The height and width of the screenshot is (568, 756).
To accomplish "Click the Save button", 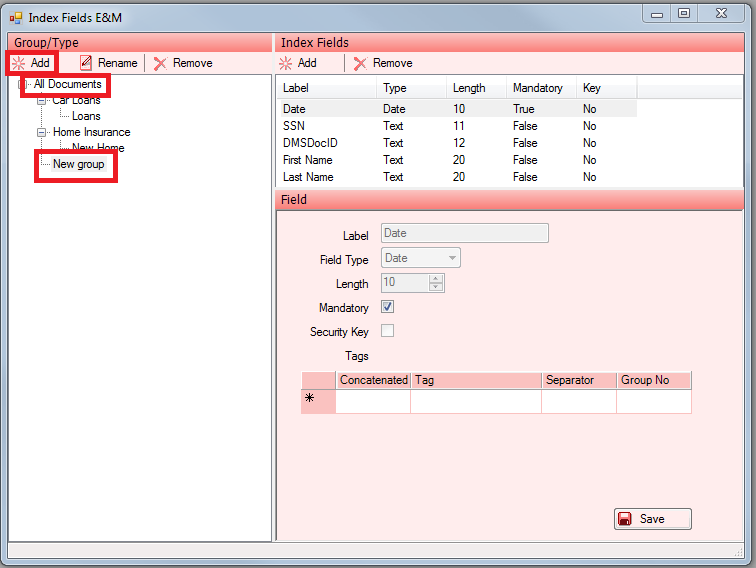I will tap(652, 519).
